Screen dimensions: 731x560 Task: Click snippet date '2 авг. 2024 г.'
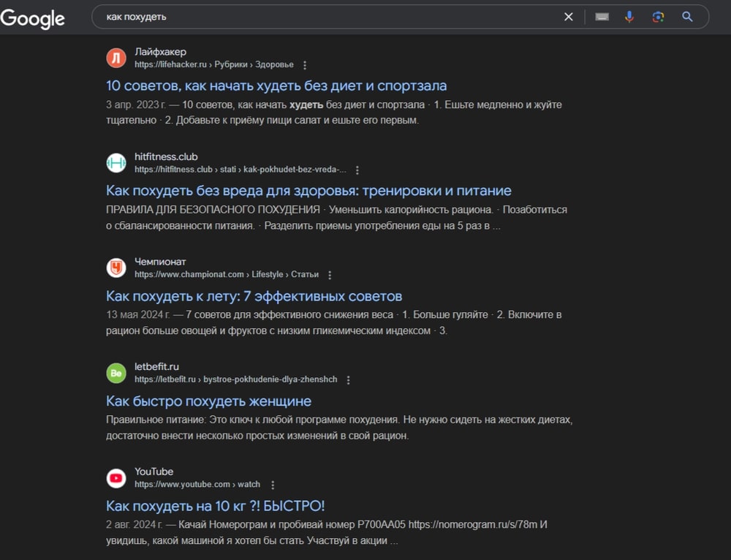(x=135, y=525)
